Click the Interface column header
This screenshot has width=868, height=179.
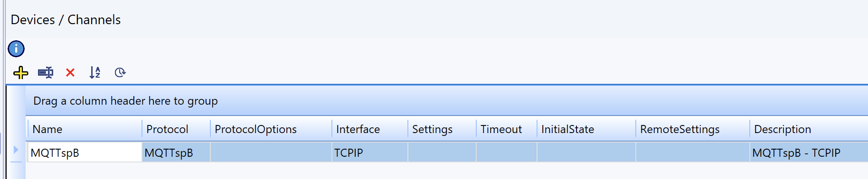[370, 129]
